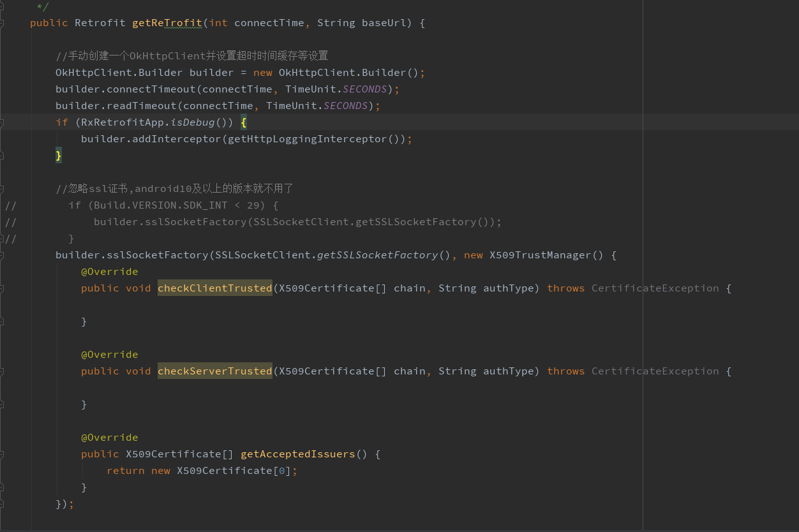This screenshot has width=799, height=532.
Task: Click @Override above getAcceptedIssuers
Action: tap(110, 438)
